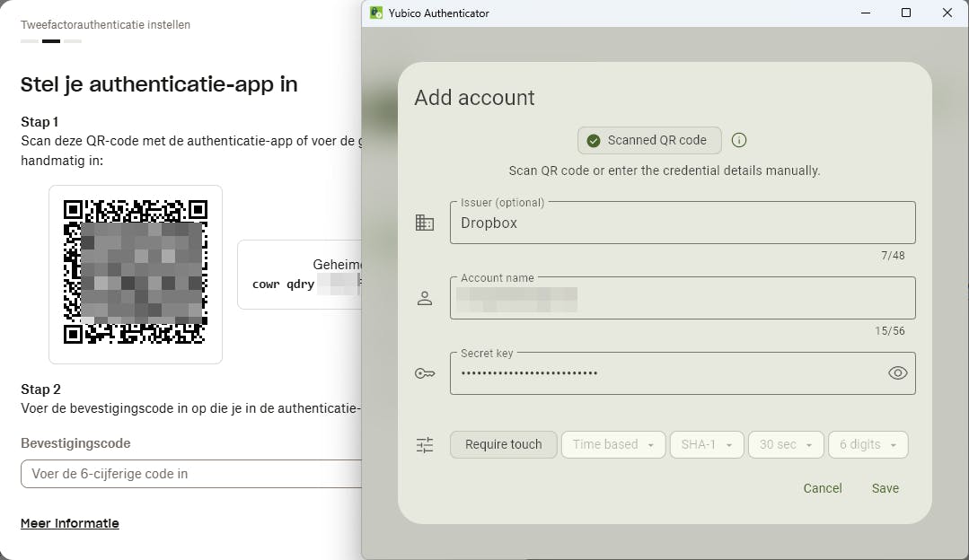Click the Bevestigingscode input in the Dropbox page
This screenshot has width=969, height=560.
tap(191, 474)
